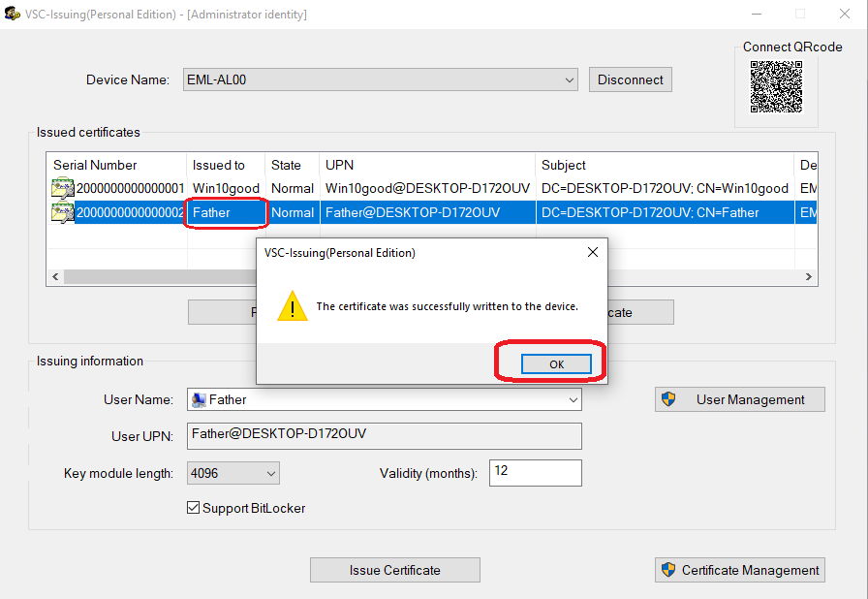Click the Connect QRcode image
The height and width of the screenshot is (599, 868).
point(777,87)
